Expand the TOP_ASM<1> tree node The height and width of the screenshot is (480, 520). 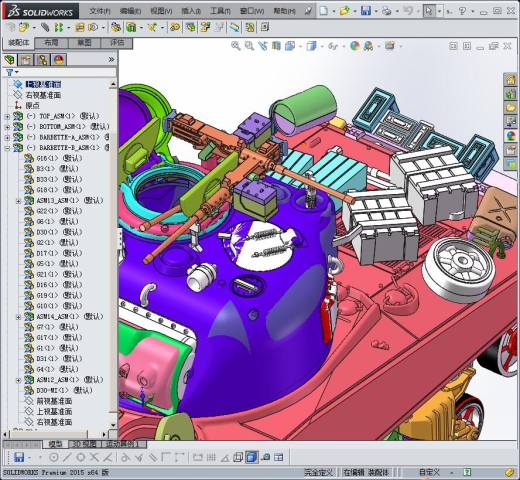(7, 116)
